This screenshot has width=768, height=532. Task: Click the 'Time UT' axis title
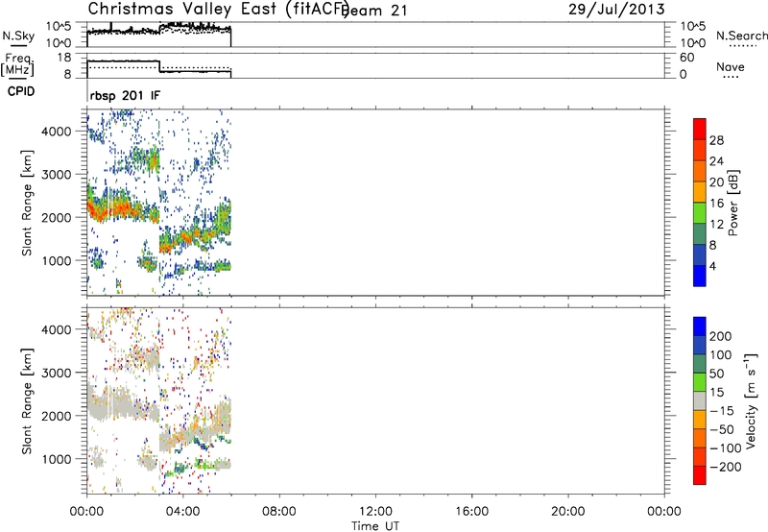[375, 526]
